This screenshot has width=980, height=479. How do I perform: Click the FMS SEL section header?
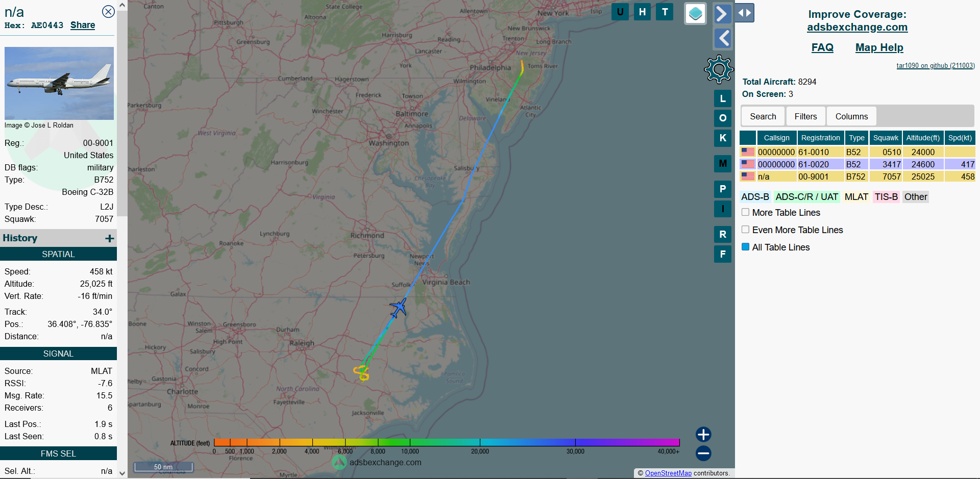pos(58,453)
